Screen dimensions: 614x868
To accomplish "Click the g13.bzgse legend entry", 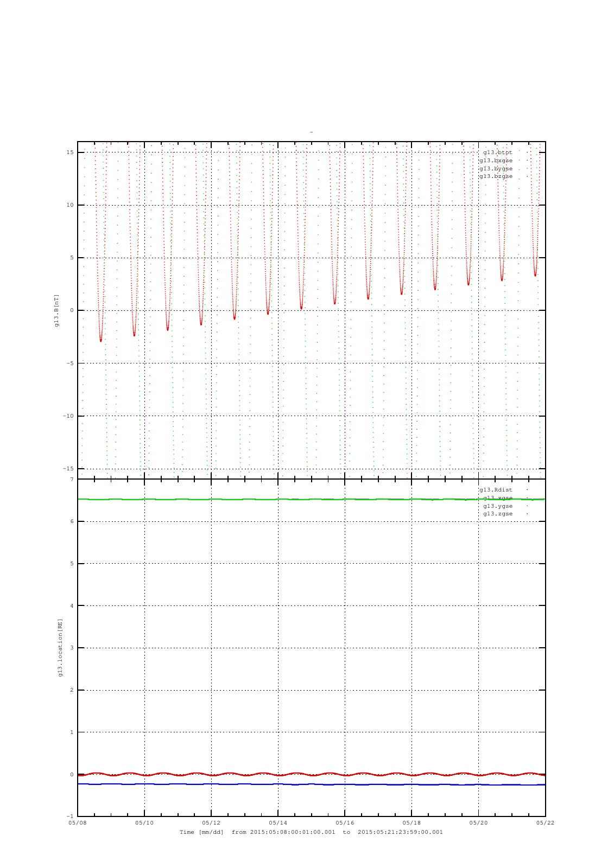I will pos(496,176).
